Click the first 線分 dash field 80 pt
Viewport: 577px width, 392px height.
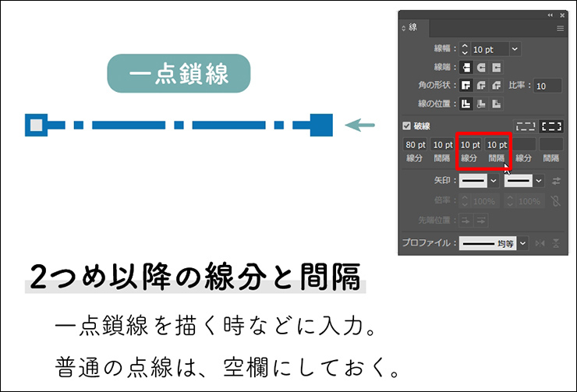[x=416, y=145]
